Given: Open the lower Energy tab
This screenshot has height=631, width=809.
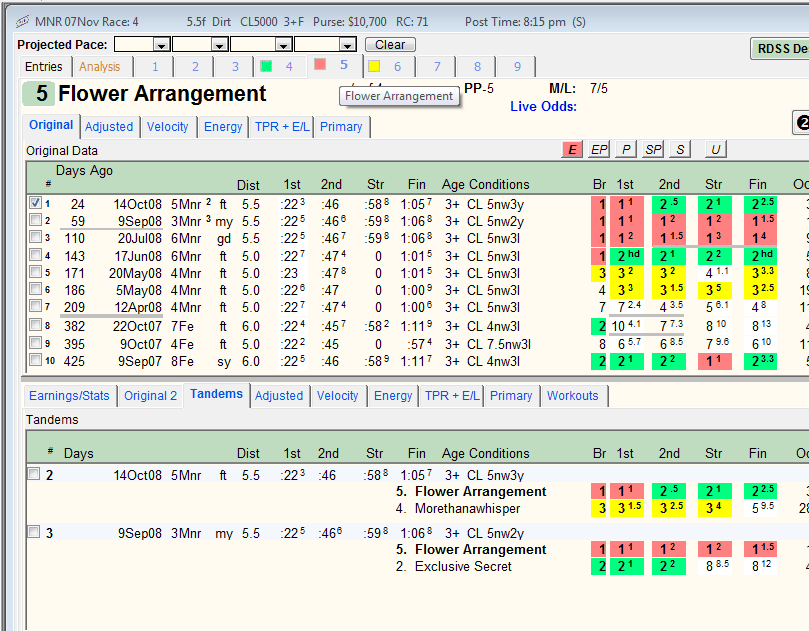Looking at the screenshot, I should [393, 396].
